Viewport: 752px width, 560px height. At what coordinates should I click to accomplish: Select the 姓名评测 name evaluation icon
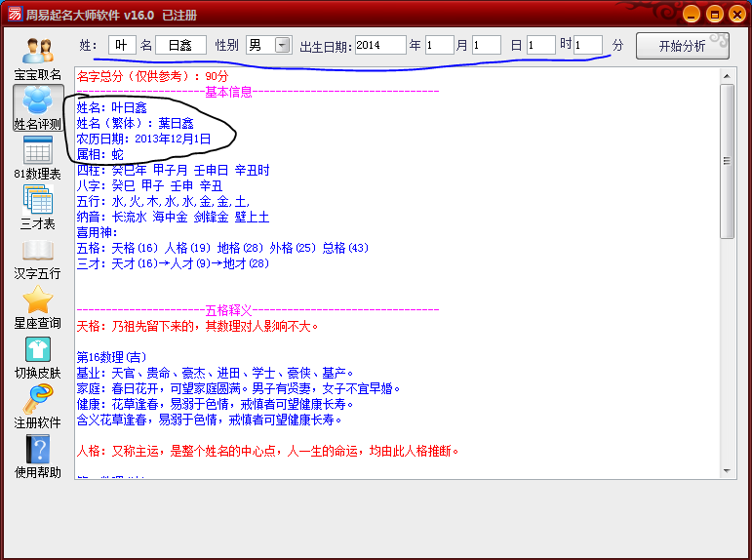click(38, 101)
